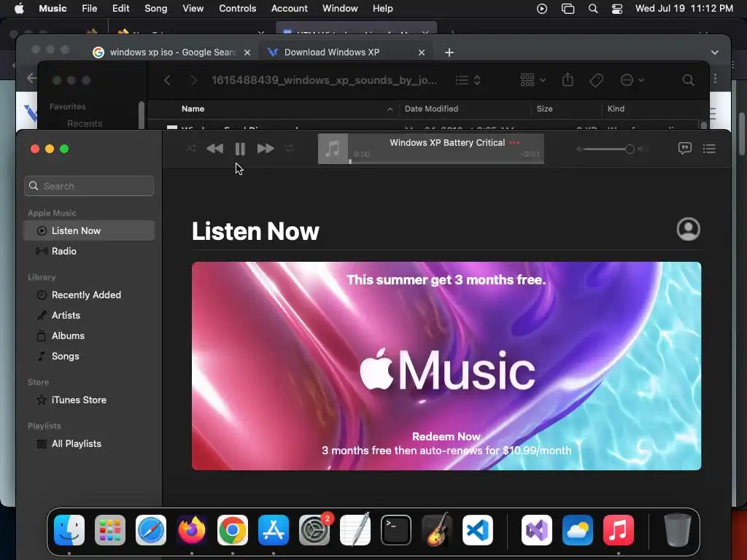Image resolution: width=747 pixels, height=560 pixels.
Task: Close the windows xp iso Google tab
Action: pos(247,52)
